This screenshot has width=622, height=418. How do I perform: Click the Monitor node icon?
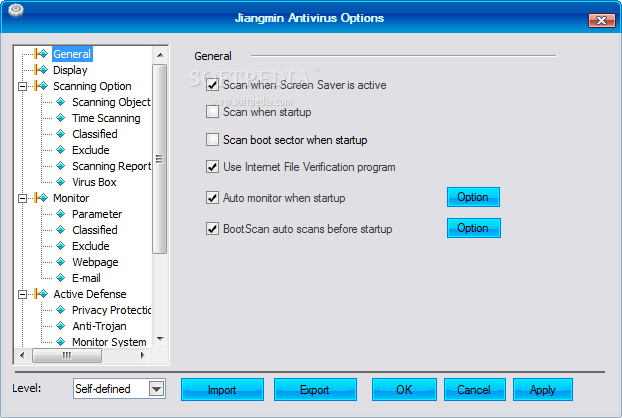(41, 197)
